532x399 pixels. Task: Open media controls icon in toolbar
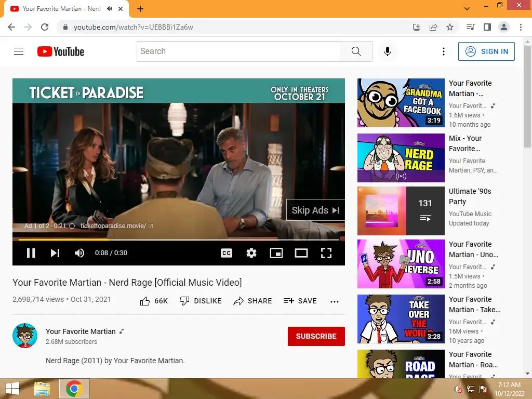471,27
